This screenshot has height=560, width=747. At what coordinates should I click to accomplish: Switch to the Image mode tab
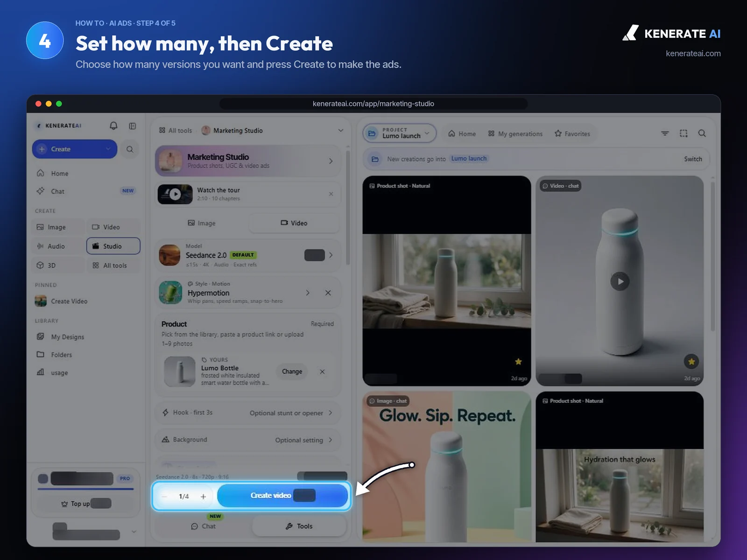click(202, 223)
